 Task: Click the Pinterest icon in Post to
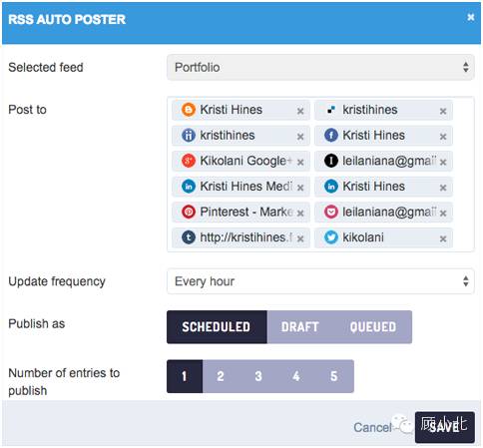(x=189, y=212)
